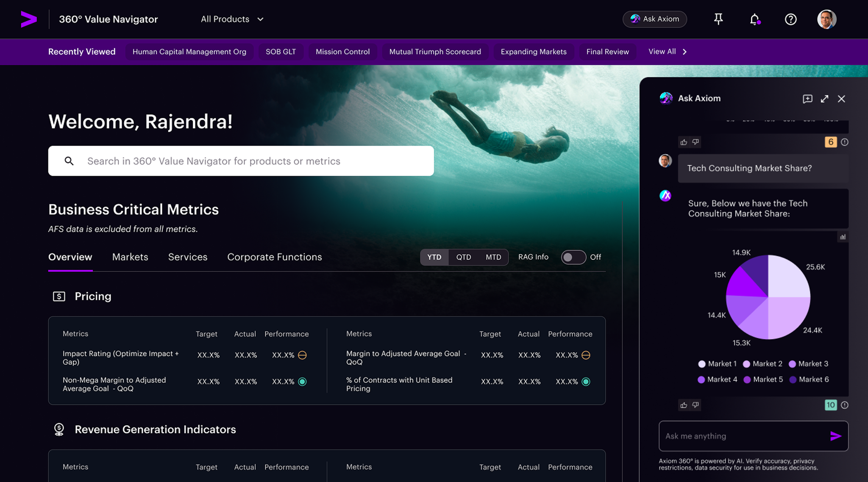This screenshot has width=868, height=482.
Task: Select the Corporate Functions tab
Action: click(274, 257)
